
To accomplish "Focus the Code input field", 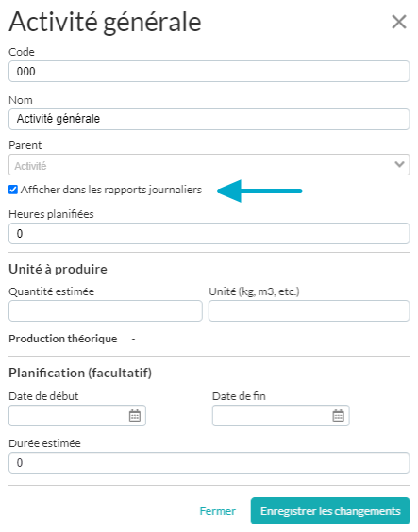I will tap(209, 72).
